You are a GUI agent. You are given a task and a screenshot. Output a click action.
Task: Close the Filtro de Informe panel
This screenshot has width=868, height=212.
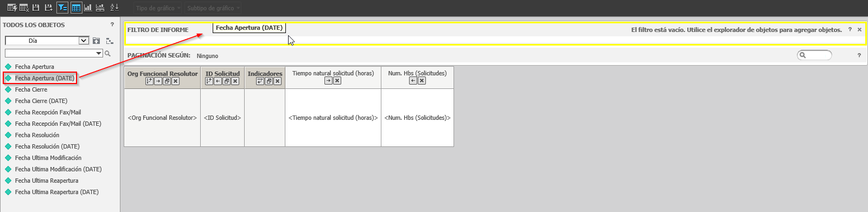click(859, 30)
